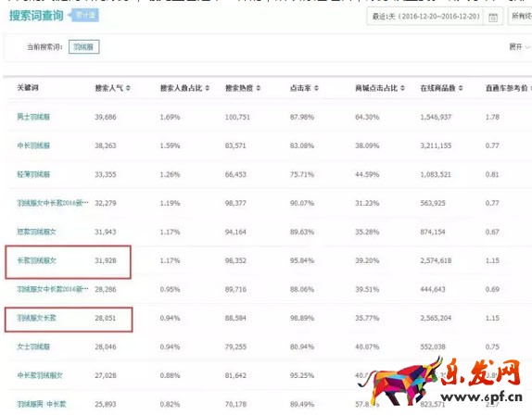Select the 33,355 search popularity value
The width and height of the screenshot is (532, 416).
pos(106,174)
